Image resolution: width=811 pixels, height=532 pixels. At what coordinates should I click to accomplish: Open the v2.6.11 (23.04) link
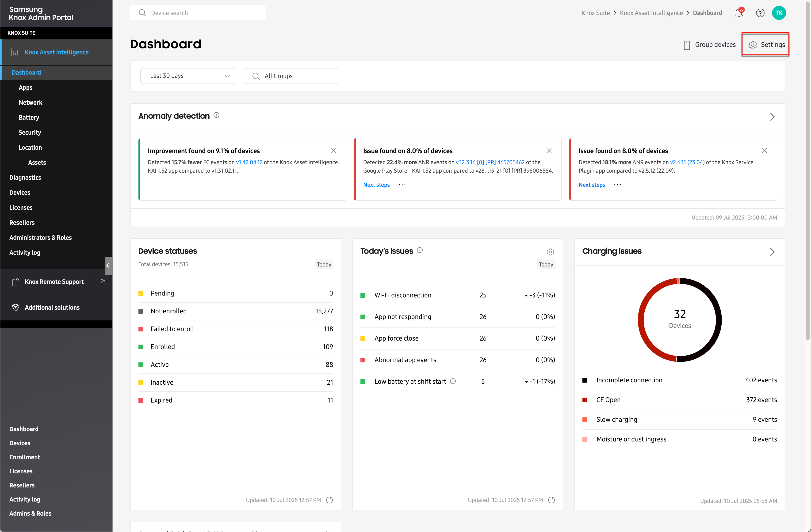pyautogui.click(x=687, y=162)
